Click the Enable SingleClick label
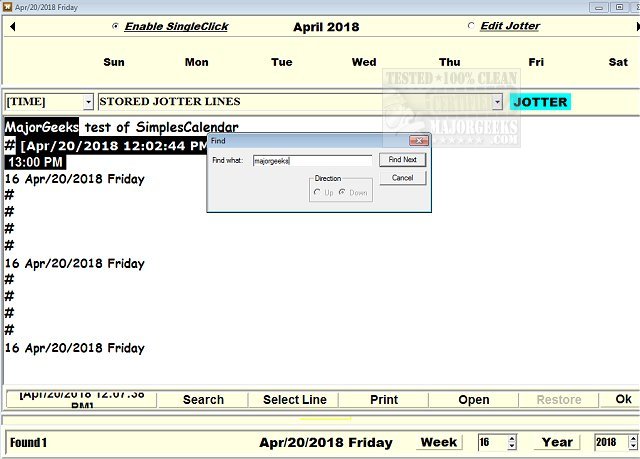This screenshot has width=640, height=459. (x=176, y=27)
